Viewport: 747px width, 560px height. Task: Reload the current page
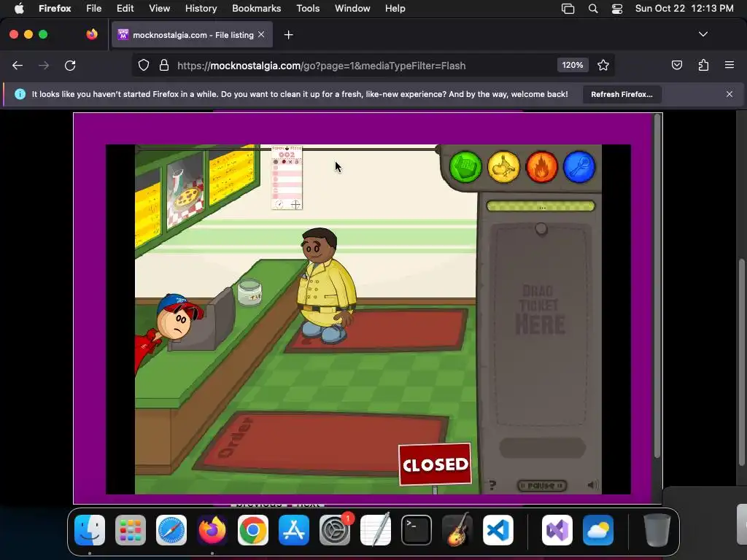(x=70, y=65)
